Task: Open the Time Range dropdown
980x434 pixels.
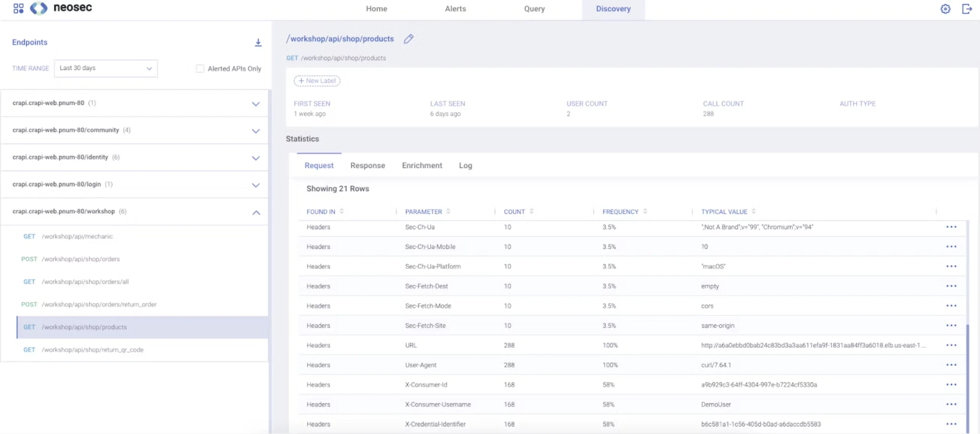Action: coord(106,68)
